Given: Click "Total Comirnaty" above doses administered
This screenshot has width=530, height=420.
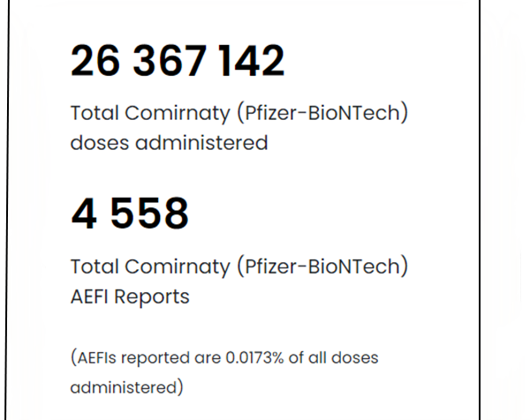Looking at the screenshot, I should point(126,115).
